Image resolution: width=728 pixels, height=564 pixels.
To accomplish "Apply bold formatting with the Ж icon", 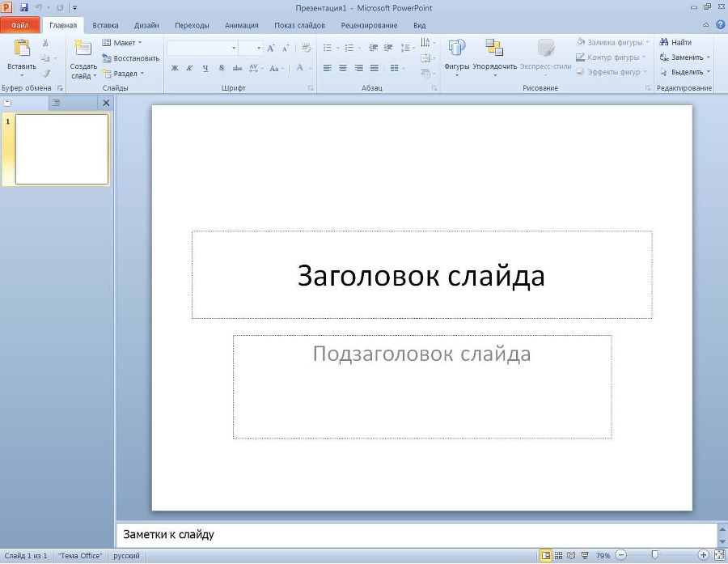I will click(x=175, y=68).
